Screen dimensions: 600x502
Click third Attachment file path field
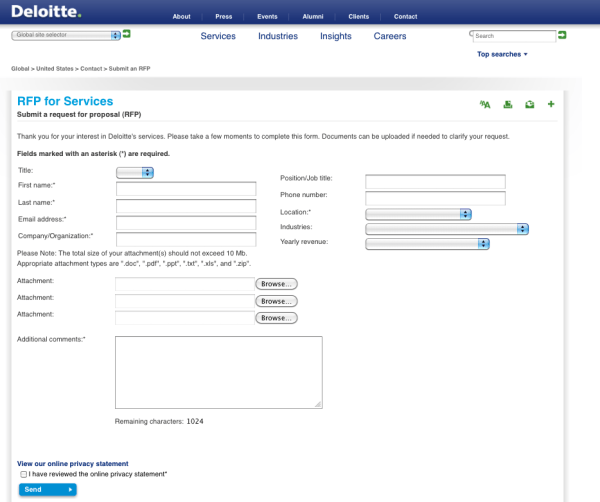click(x=185, y=318)
